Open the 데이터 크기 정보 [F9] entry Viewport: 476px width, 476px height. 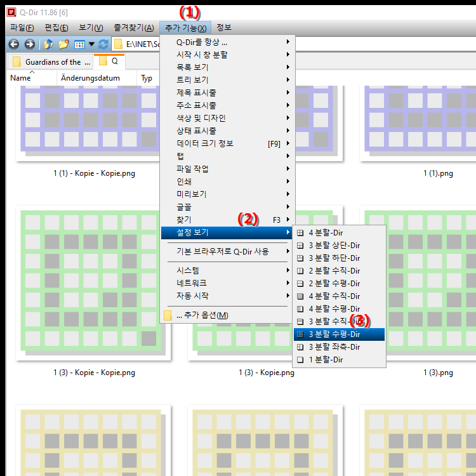point(227,143)
